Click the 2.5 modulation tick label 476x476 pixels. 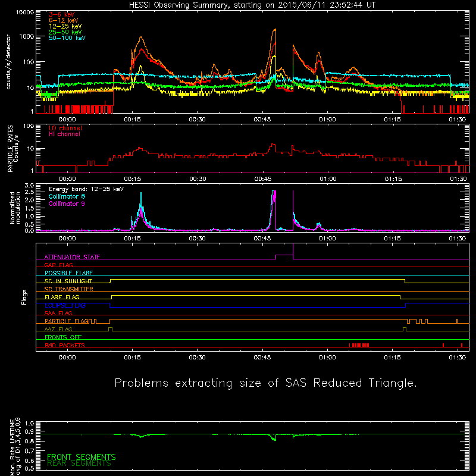click(x=29, y=192)
